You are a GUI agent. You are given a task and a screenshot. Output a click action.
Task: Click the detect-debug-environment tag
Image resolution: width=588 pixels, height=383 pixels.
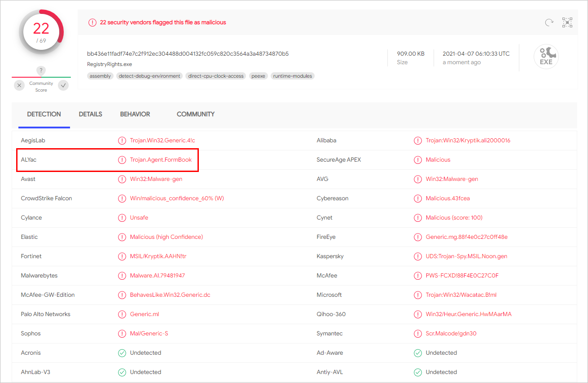149,76
